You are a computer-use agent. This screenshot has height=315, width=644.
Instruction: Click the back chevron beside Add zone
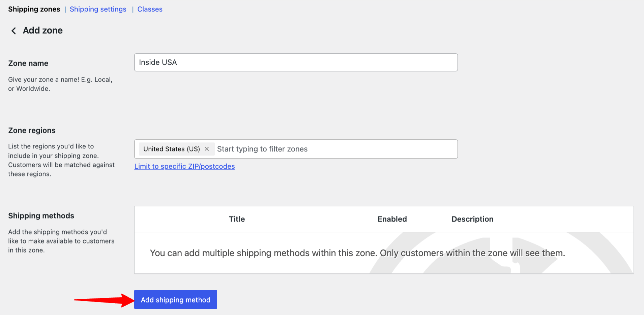click(13, 31)
